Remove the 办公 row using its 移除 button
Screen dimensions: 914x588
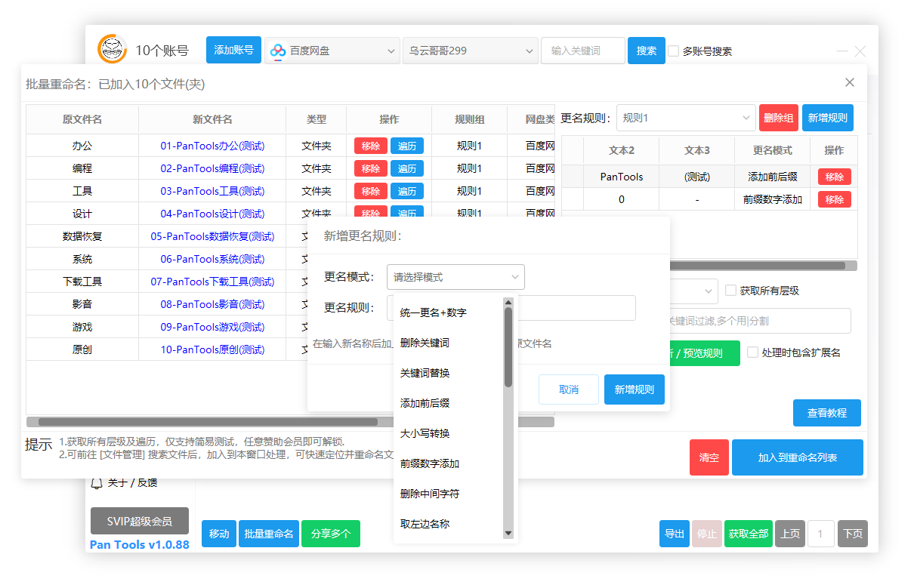[x=370, y=146]
